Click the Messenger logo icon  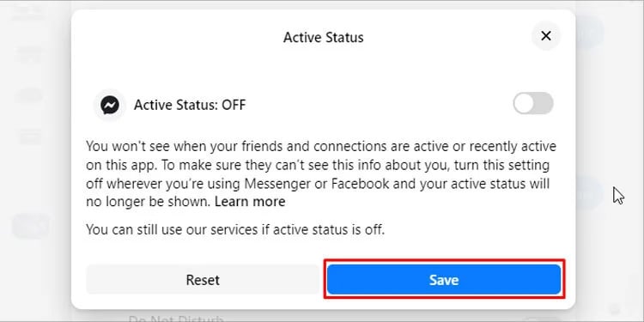pos(110,105)
